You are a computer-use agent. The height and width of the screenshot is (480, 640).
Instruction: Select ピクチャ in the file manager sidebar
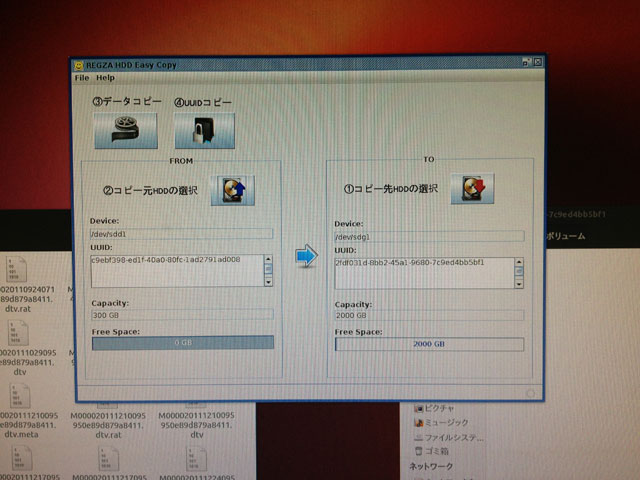(x=434, y=408)
